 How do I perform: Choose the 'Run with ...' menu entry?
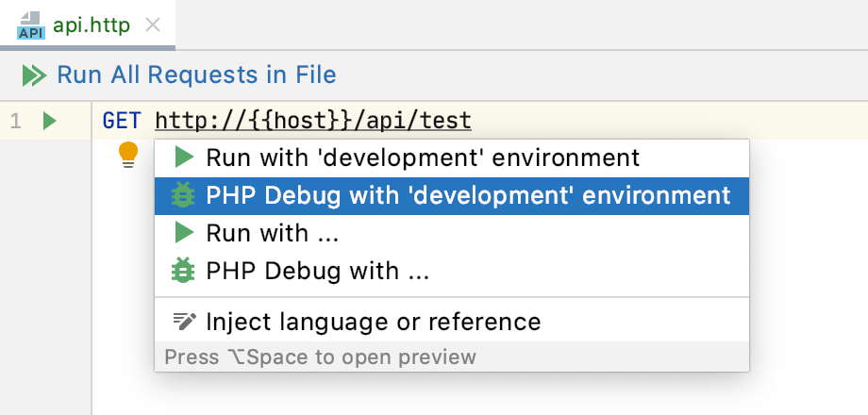(x=272, y=233)
